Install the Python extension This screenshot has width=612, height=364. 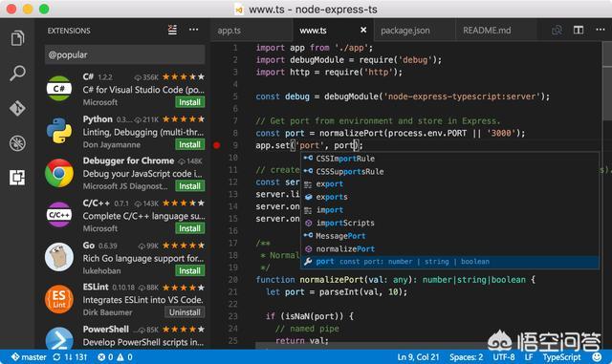189,144
